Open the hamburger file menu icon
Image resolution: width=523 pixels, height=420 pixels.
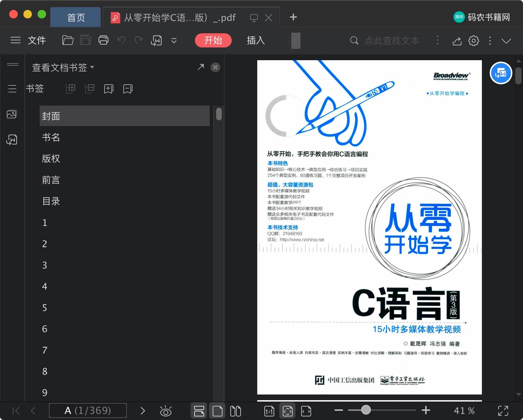(x=16, y=40)
